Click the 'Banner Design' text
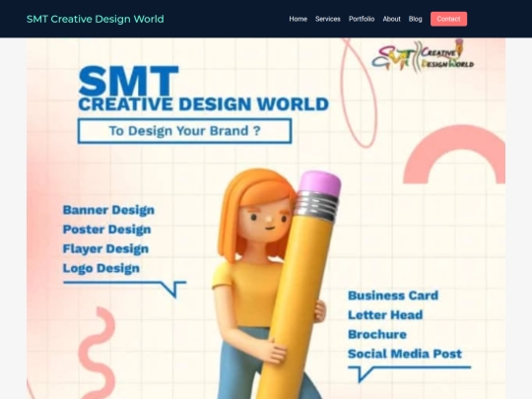Viewport: 532px width, 399px height. [108, 210]
